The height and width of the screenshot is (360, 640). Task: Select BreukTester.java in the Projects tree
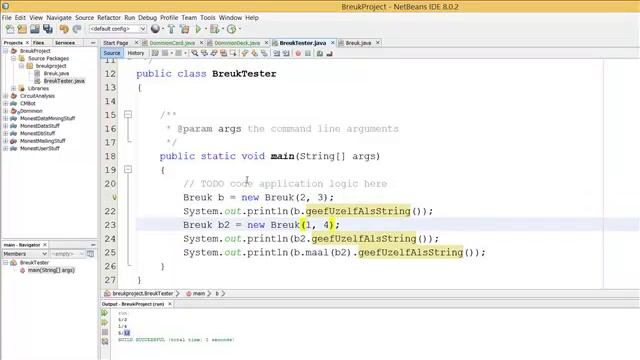[x=64, y=81]
